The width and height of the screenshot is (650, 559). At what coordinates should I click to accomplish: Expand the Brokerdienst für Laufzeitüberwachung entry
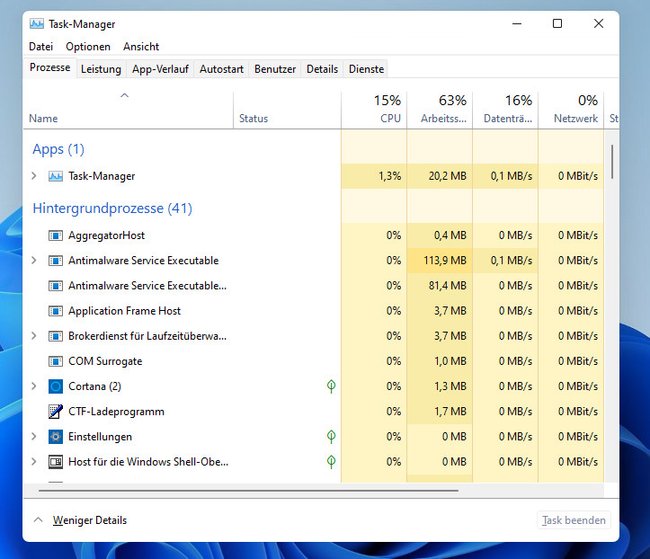point(34,336)
